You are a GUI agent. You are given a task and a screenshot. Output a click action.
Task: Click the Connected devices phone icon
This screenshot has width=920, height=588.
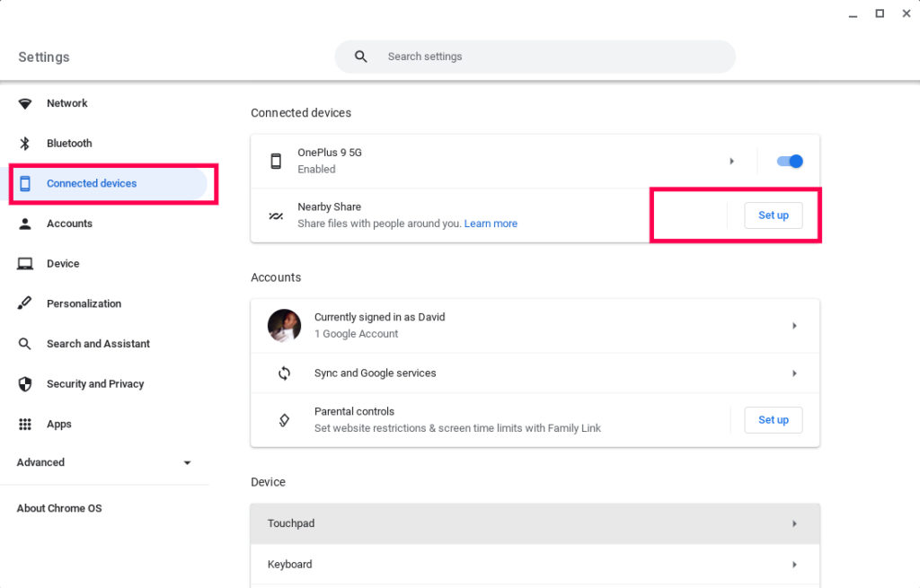click(24, 183)
